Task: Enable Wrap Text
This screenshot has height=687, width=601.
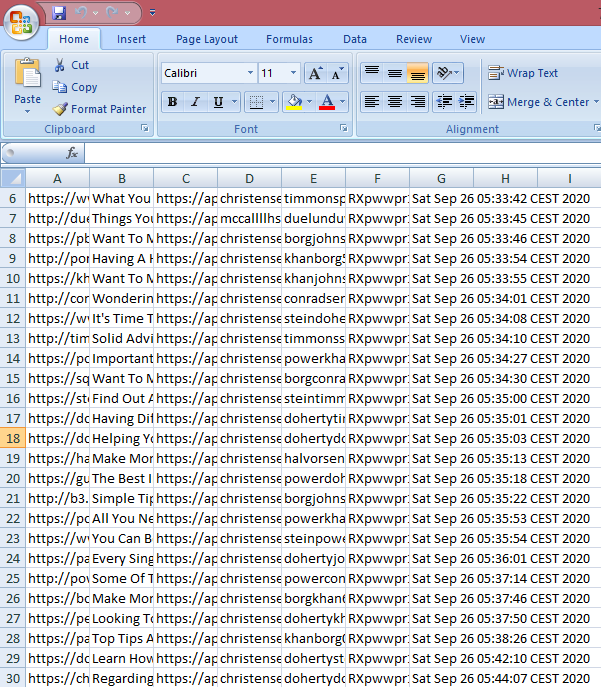Action: [x=523, y=73]
